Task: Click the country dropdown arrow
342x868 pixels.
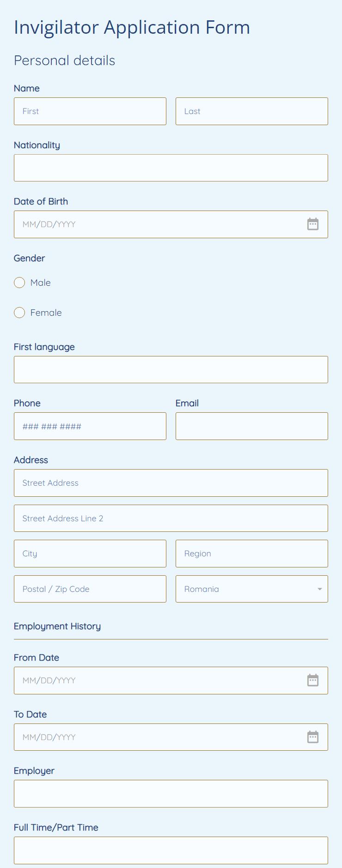Action: click(x=319, y=589)
